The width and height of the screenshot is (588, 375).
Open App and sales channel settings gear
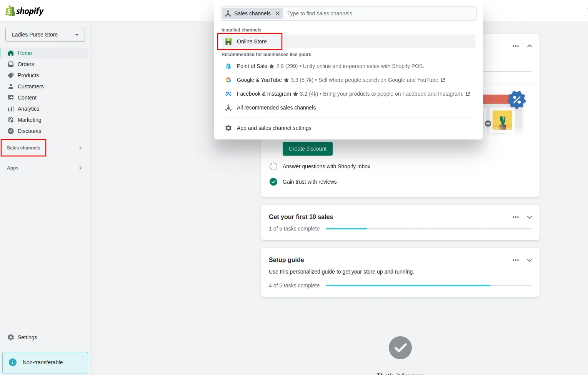[x=228, y=128]
